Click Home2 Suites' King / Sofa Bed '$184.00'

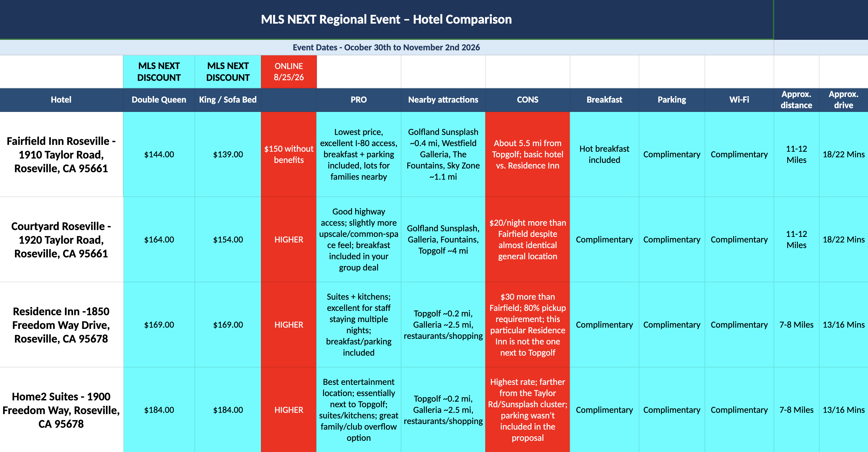(228, 410)
